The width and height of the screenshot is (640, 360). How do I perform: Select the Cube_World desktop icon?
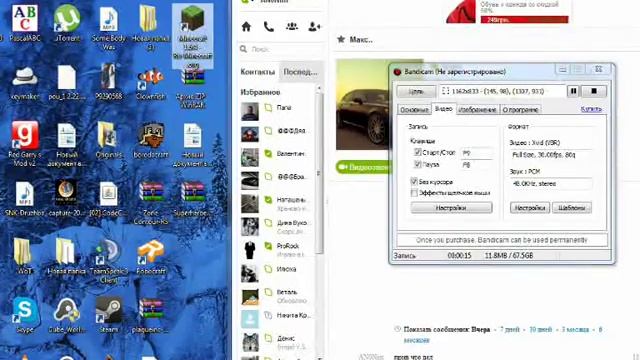67,315
